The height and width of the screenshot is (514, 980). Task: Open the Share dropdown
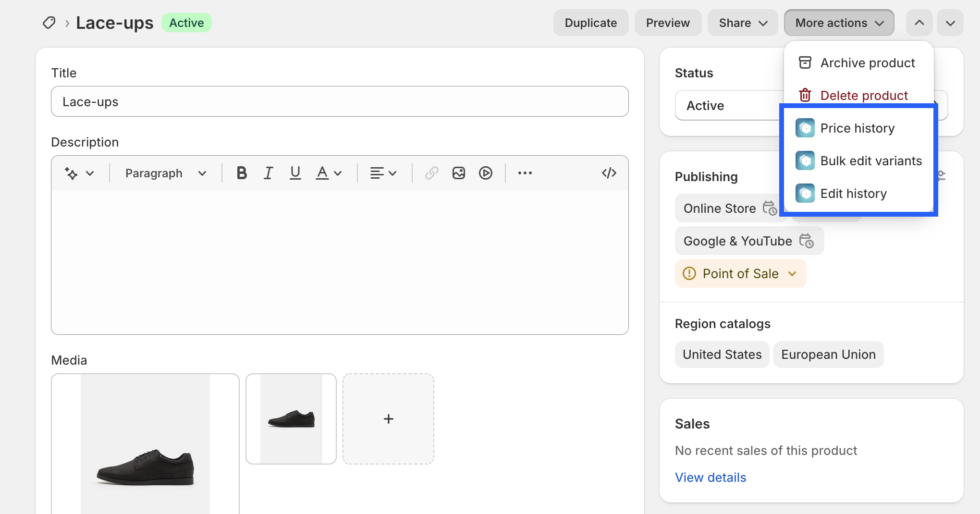742,23
